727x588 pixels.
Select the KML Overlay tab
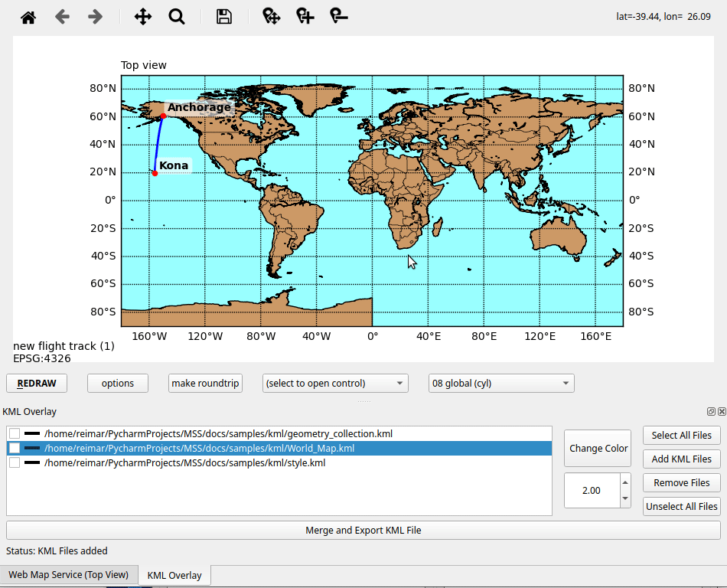pyautogui.click(x=174, y=576)
